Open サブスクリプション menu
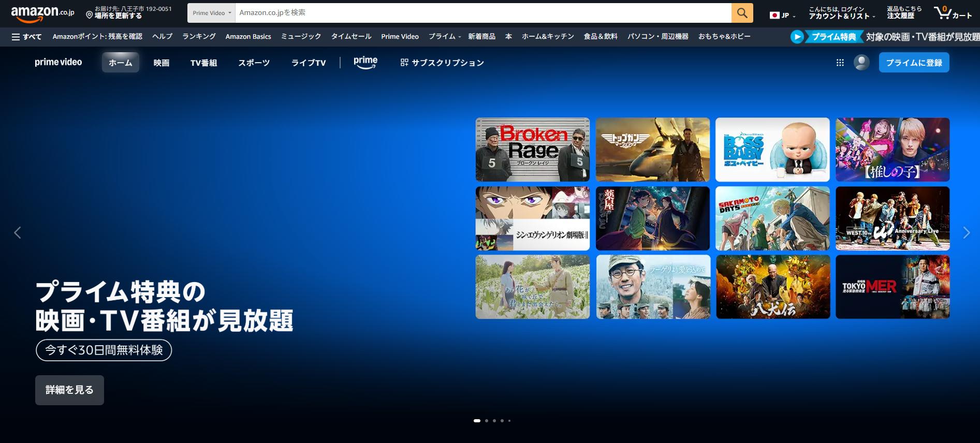 pos(442,63)
